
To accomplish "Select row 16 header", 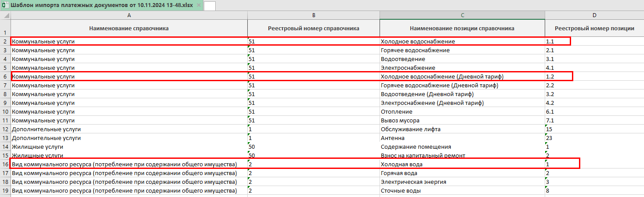I will click(5, 165).
